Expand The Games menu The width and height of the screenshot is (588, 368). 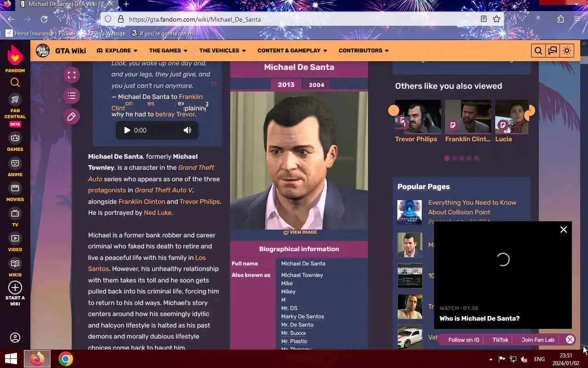(x=168, y=51)
